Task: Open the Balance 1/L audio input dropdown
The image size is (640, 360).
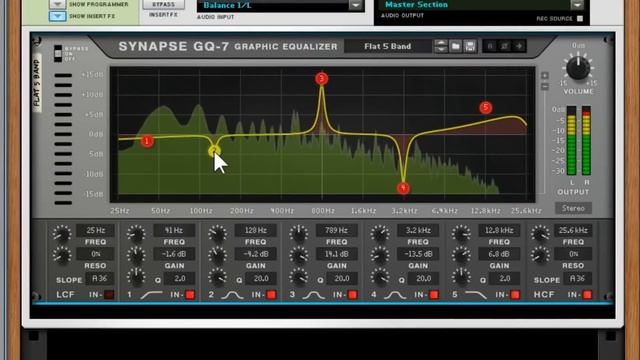Action: pyautogui.click(x=356, y=5)
